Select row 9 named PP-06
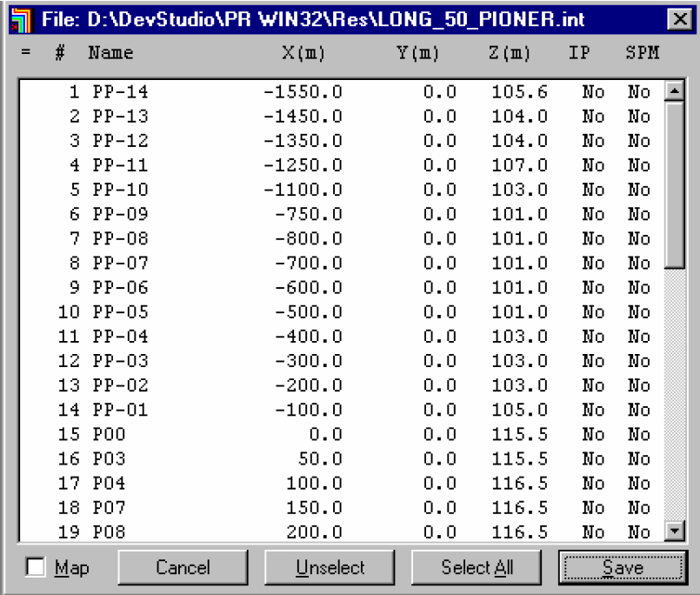 click(342, 288)
